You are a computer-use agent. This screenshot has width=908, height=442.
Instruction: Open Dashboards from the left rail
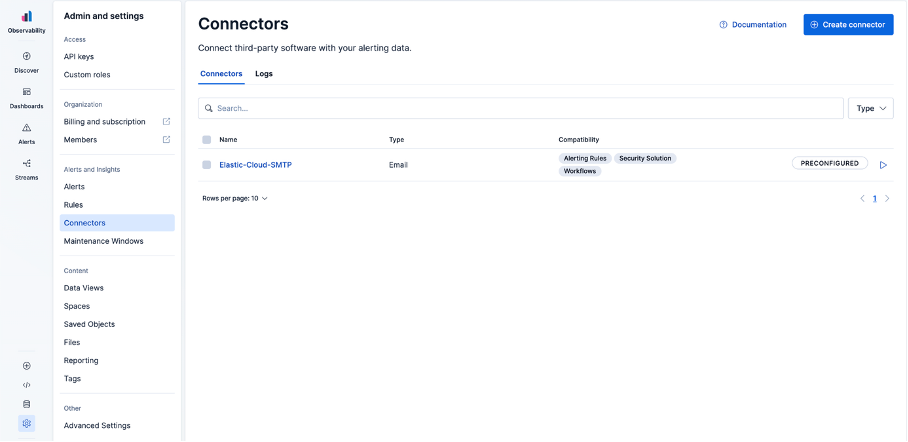pyautogui.click(x=26, y=92)
